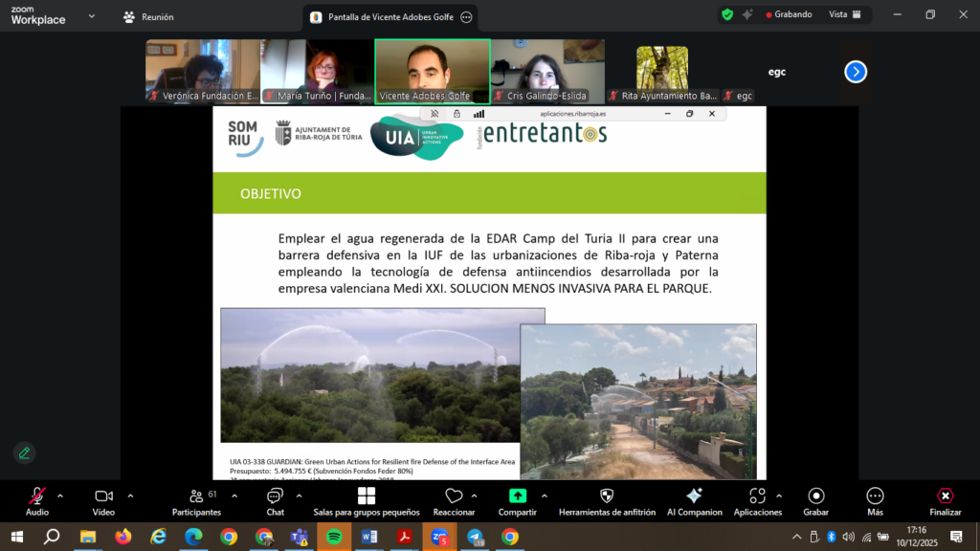This screenshot has height=551, width=980.
Task: Launch Internet Explorer from taskbar
Action: [158, 537]
